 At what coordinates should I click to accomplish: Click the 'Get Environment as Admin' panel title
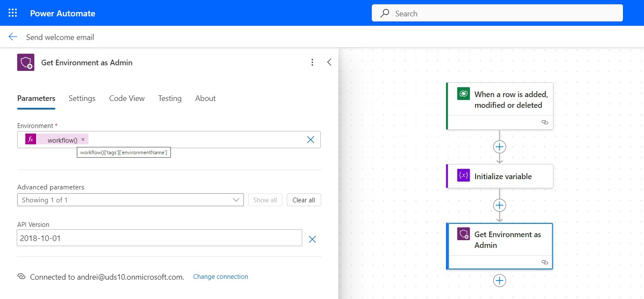click(x=87, y=63)
